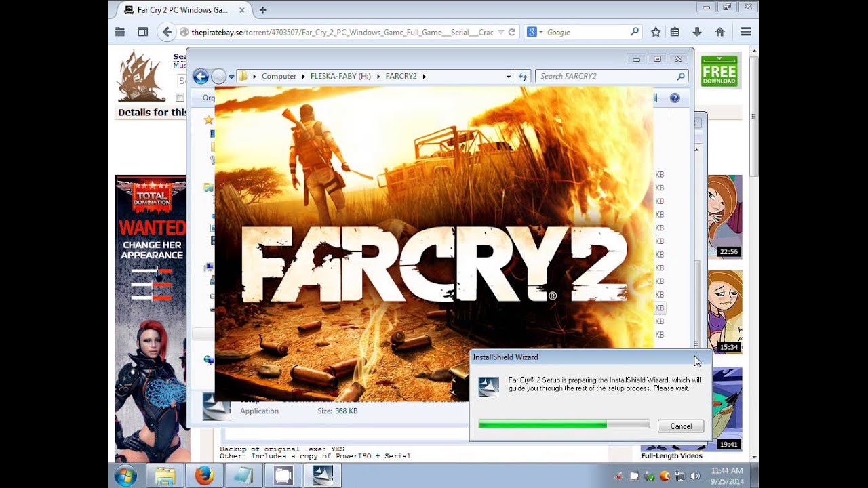This screenshot has height=488, width=868.
Task: Go back in Firefox browser
Action: click(167, 32)
